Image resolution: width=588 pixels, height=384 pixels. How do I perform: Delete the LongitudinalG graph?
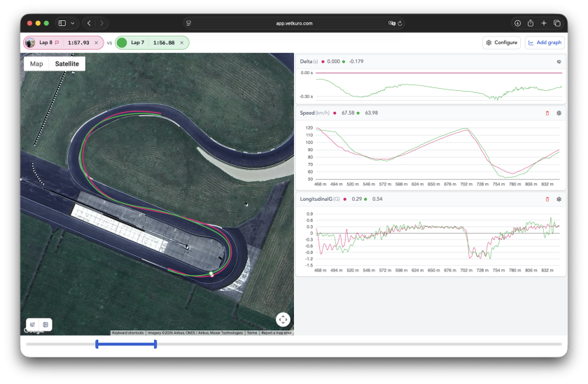[x=547, y=199]
